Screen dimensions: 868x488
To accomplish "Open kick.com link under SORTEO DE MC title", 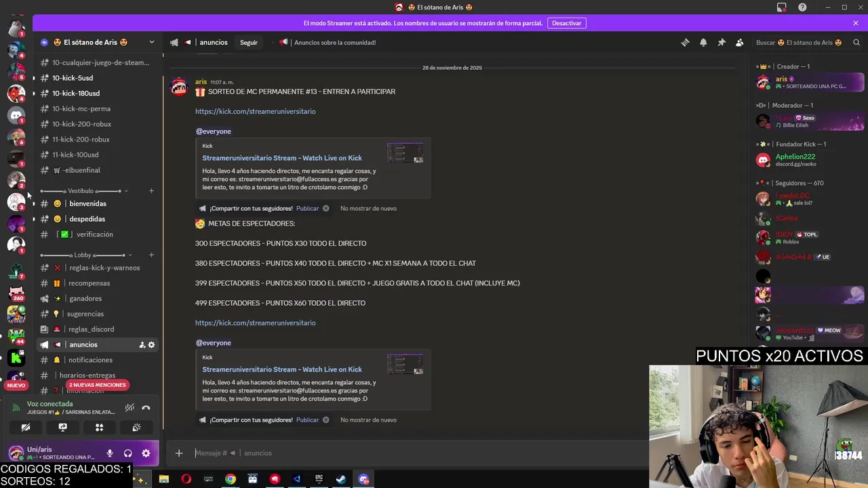I will (x=255, y=111).
